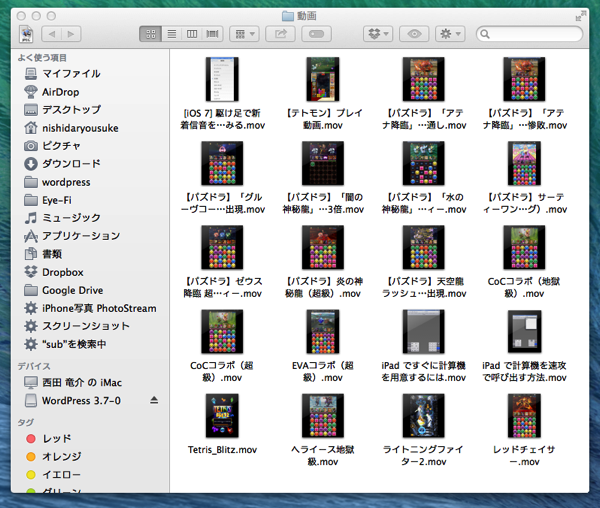Select CoCコラボ（超級）.mov thumbnail
Image resolution: width=600 pixels, height=508 pixels.
(222, 332)
